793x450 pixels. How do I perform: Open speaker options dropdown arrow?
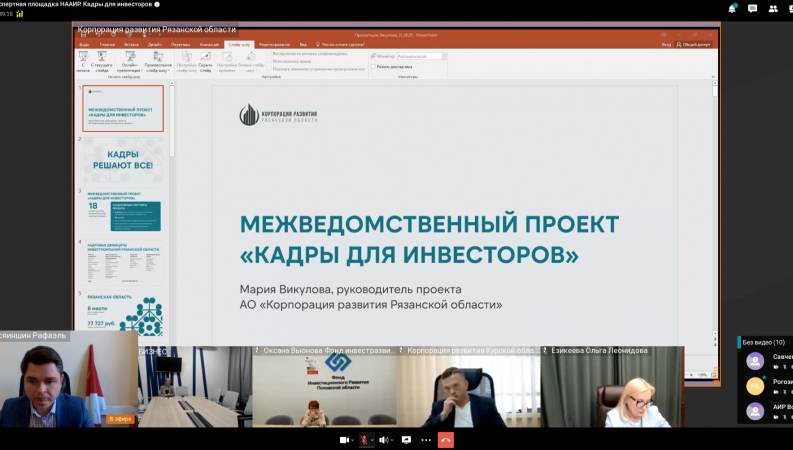click(x=392, y=440)
